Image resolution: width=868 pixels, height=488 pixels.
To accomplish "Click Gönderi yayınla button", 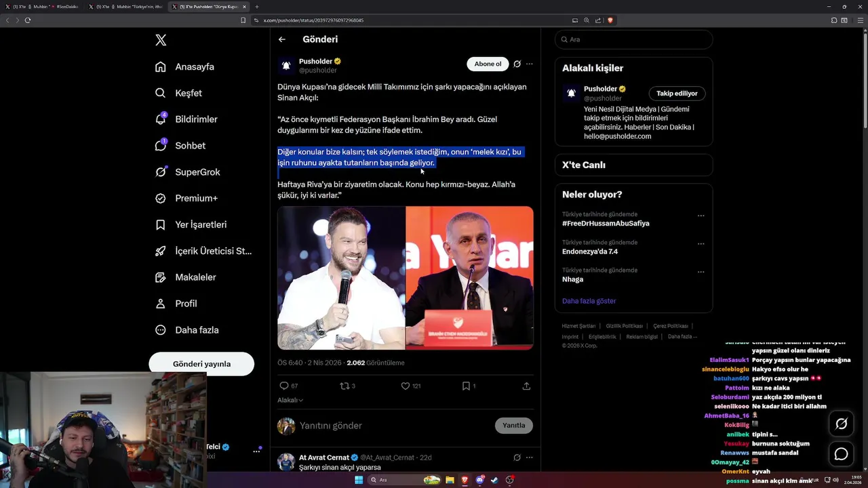I will coord(201,364).
